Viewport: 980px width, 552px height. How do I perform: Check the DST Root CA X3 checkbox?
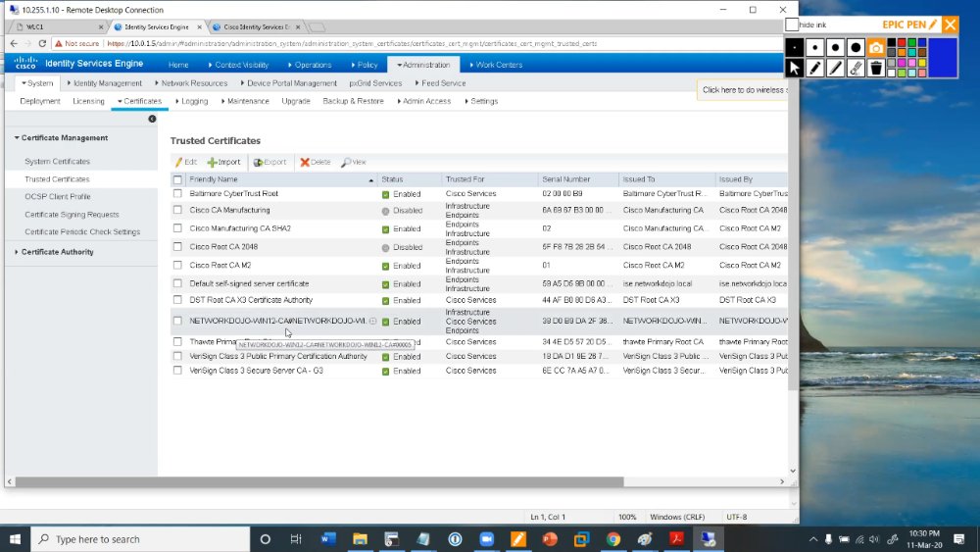tap(177, 300)
